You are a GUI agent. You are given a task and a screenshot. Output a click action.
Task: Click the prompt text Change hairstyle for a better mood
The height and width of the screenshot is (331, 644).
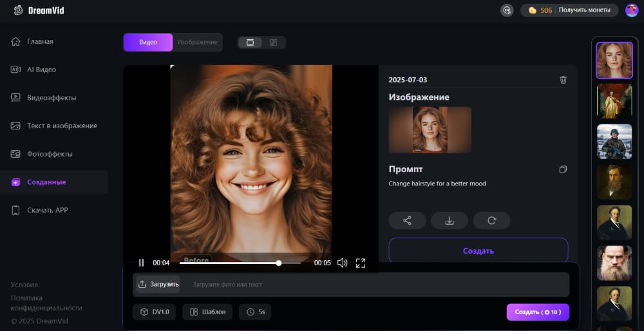(x=437, y=184)
